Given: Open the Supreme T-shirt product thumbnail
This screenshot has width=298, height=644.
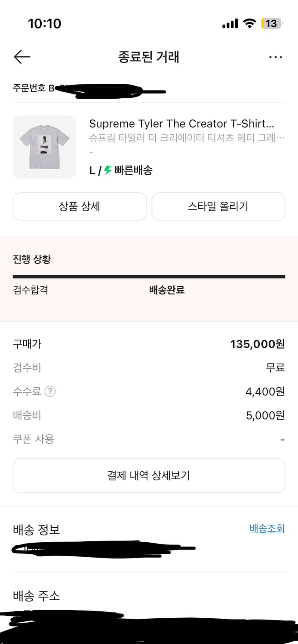Looking at the screenshot, I should point(45,147).
